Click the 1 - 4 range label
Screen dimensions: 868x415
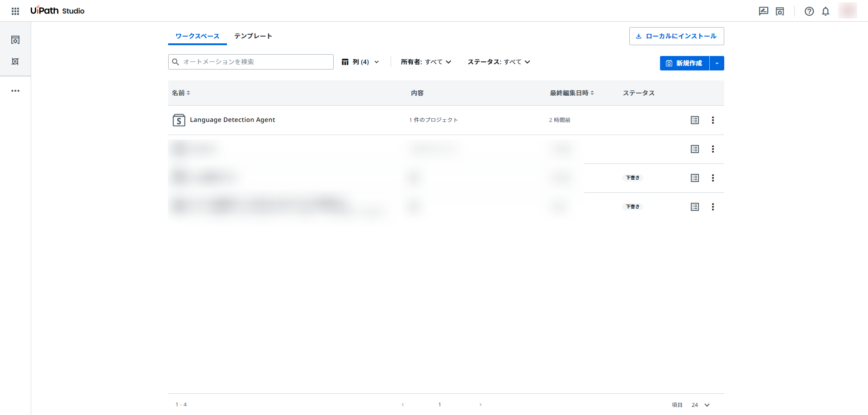[181, 405]
